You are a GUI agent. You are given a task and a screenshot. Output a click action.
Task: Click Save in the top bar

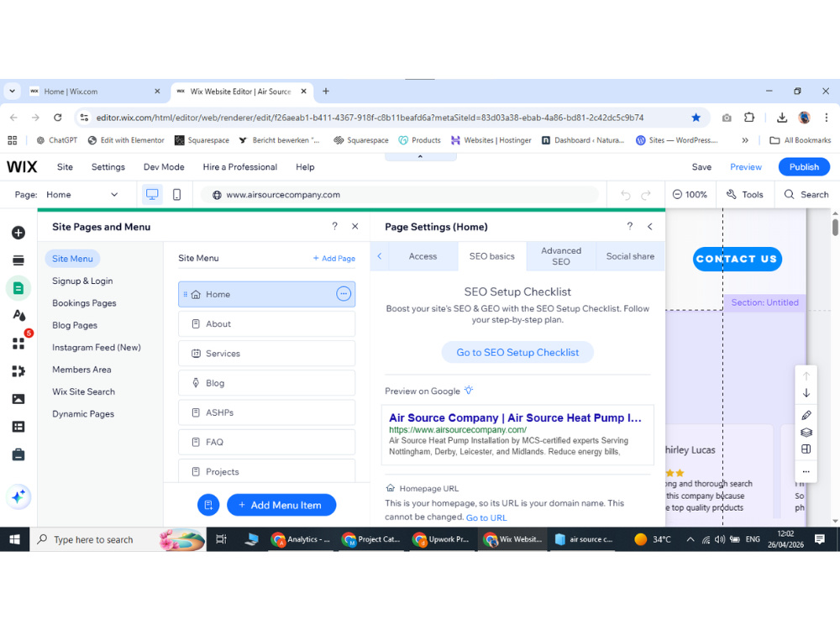(701, 167)
